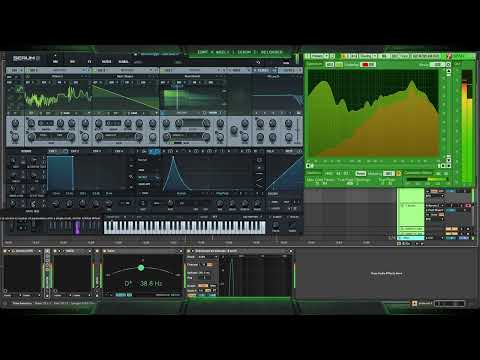Image resolution: width=480 pixels, height=360 pixels.
Task: Click the Osc B diagonal ramp display
Action: pos(125,98)
